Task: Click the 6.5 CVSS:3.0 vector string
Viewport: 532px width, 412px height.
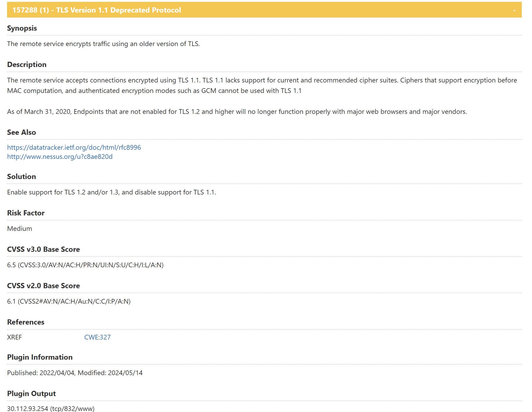Action: [x=85, y=265]
